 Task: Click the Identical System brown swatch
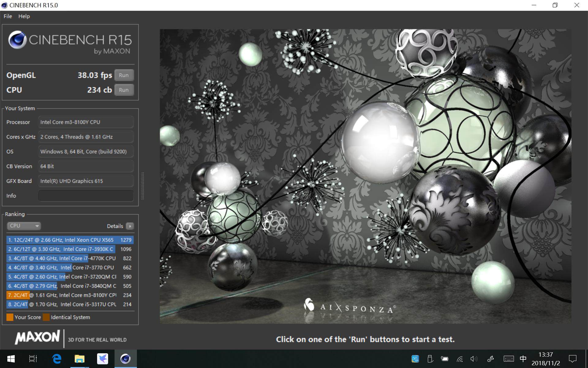[46, 317]
